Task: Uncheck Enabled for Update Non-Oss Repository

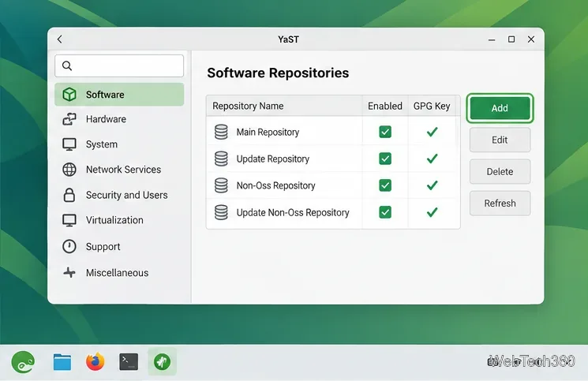Action: [x=385, y=212]
